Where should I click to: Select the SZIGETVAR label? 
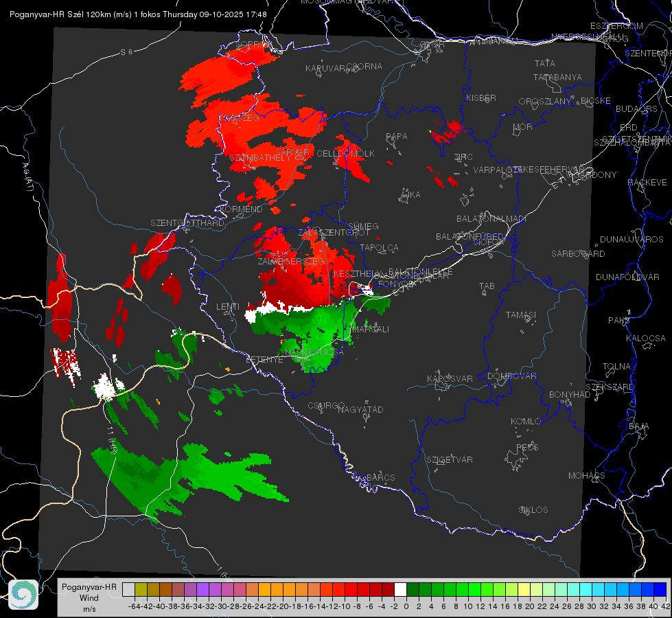[x=449, y=460]
